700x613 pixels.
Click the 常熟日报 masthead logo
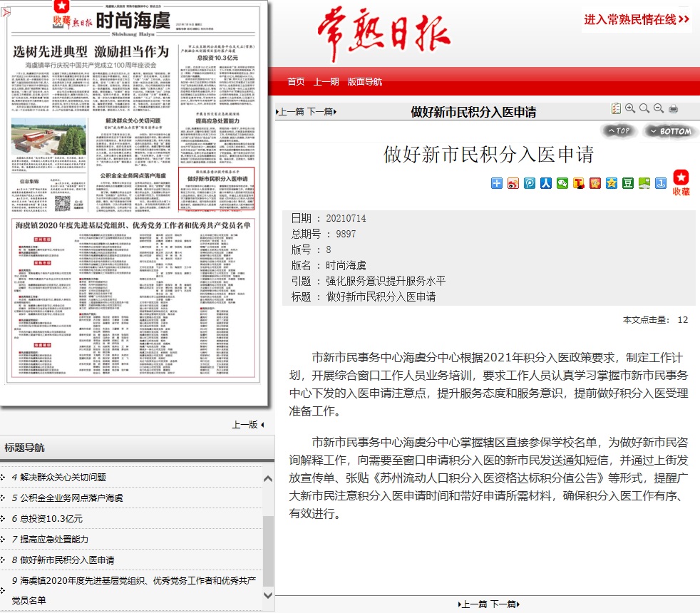coord(384,34)
